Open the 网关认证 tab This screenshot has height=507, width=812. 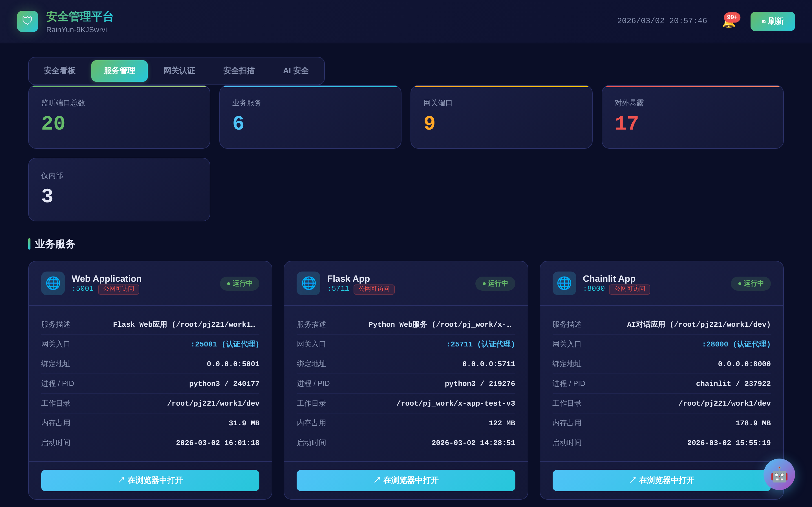pos(179,71)
